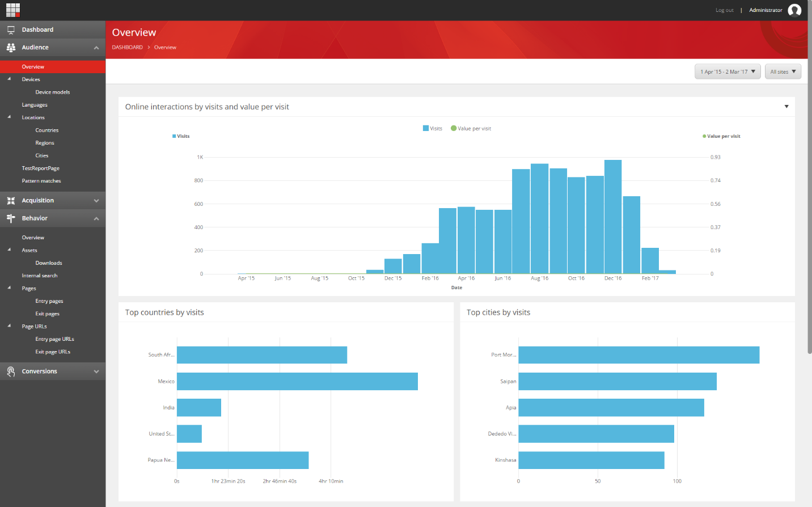Open the Audience menu section

pyautogui.click(x=53, y=48)
